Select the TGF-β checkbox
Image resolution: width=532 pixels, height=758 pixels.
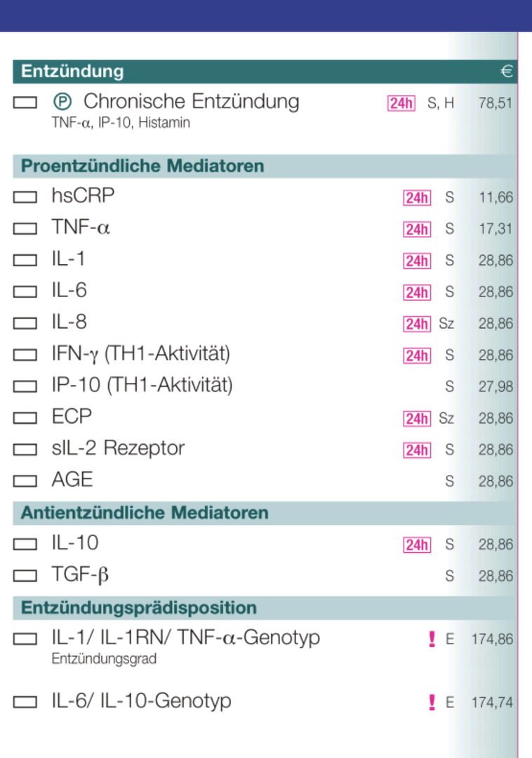tap(25, 577)
